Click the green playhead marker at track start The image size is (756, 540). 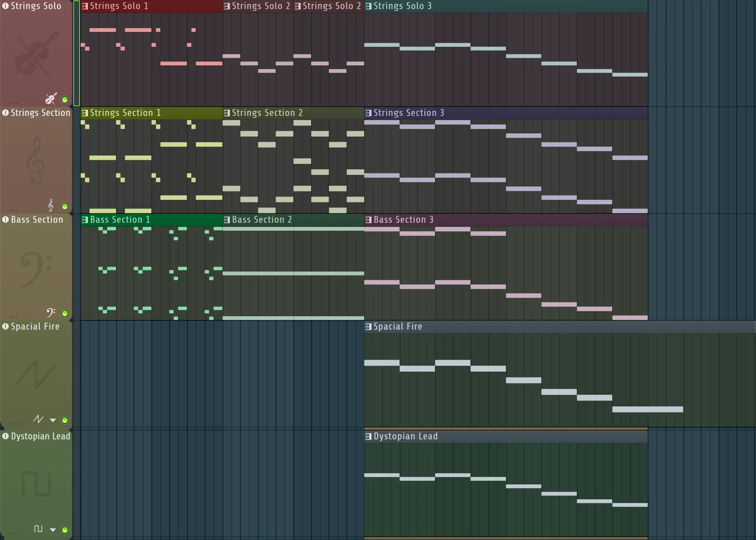point(76,53)
